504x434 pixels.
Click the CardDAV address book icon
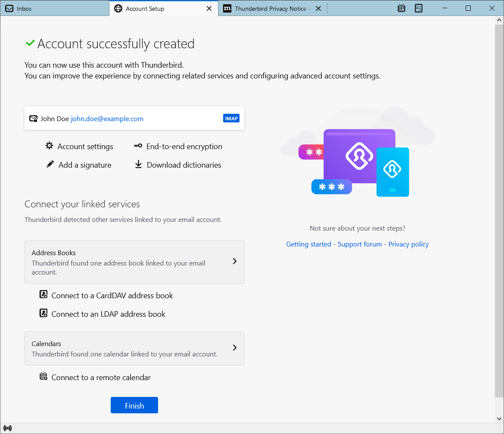[43, 295]
